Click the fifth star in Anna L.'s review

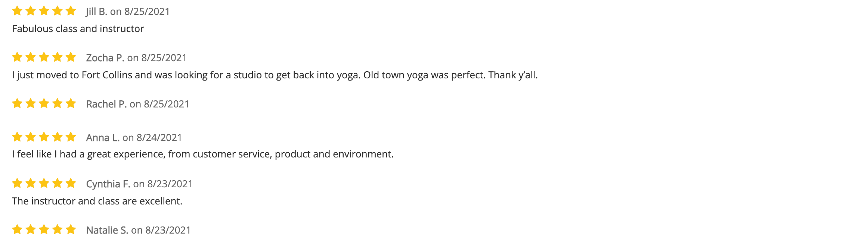pyautogui.click(x=71, y=137)
